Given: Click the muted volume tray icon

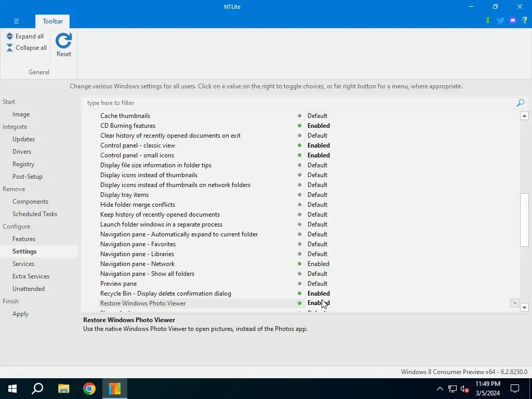Looking at the screenshot, I should point(464,389).
